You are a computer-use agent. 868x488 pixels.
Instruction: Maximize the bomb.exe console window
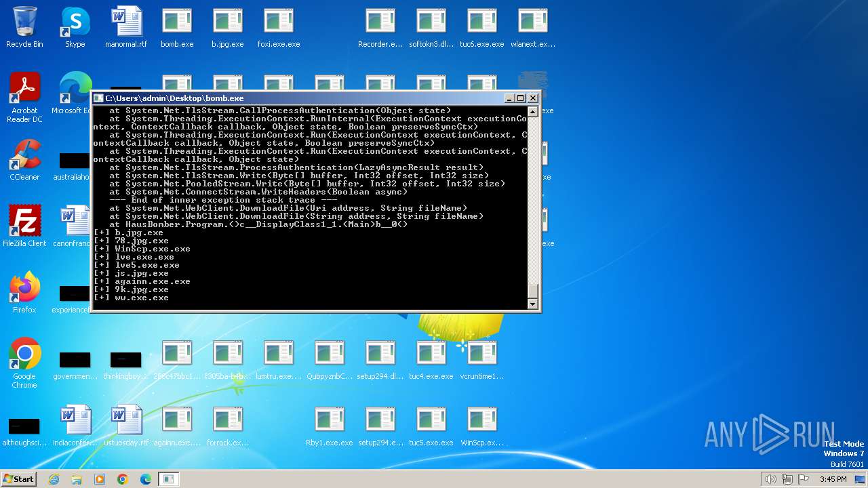[x=521, y=98]
